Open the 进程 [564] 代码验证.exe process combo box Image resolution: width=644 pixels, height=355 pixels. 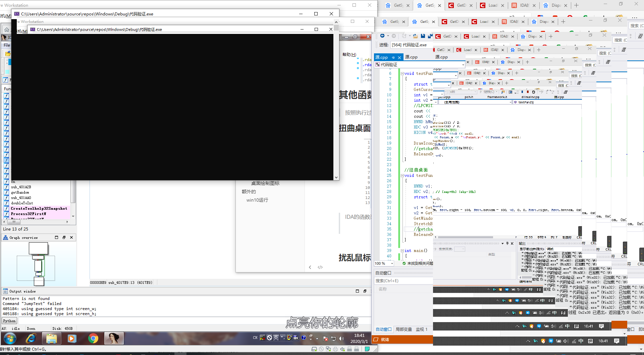pyautogui.click(x=412, y=45)
